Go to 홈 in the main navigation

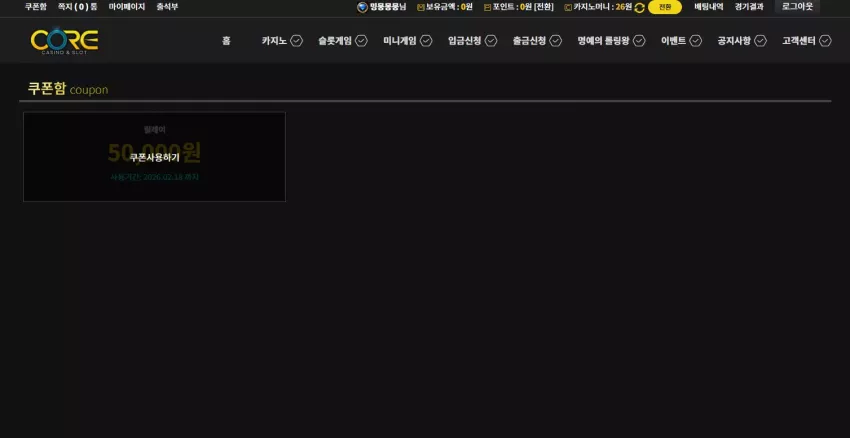[226, 41]
